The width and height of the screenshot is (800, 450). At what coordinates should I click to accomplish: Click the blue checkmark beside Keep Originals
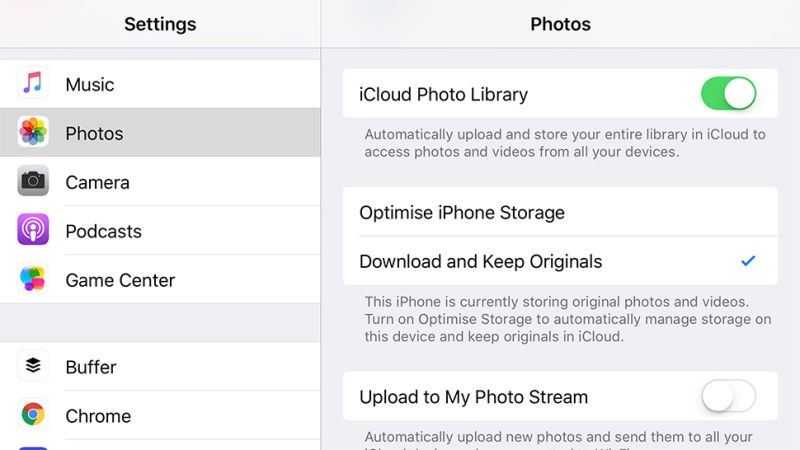pos(748,262)
